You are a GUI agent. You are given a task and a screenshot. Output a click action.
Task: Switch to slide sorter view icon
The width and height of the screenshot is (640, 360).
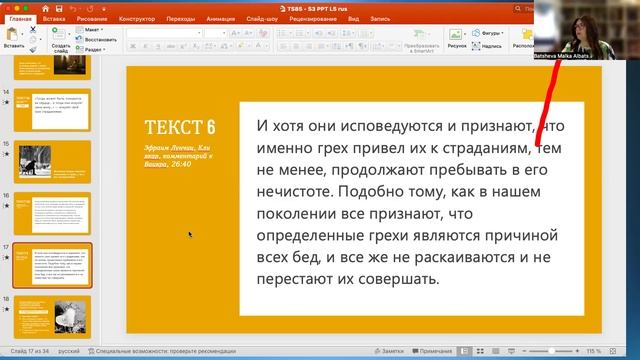point(480,351)
